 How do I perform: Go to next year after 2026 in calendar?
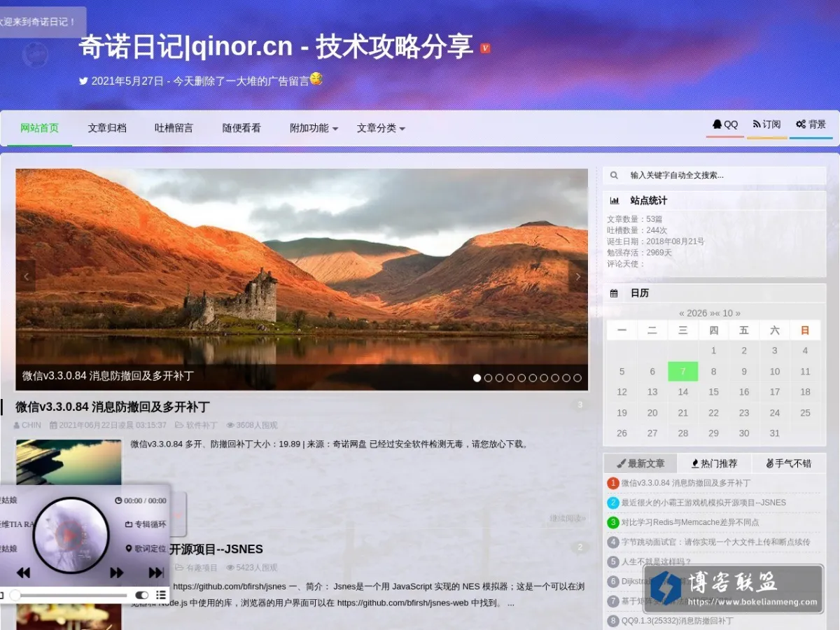tap(713, 313)
